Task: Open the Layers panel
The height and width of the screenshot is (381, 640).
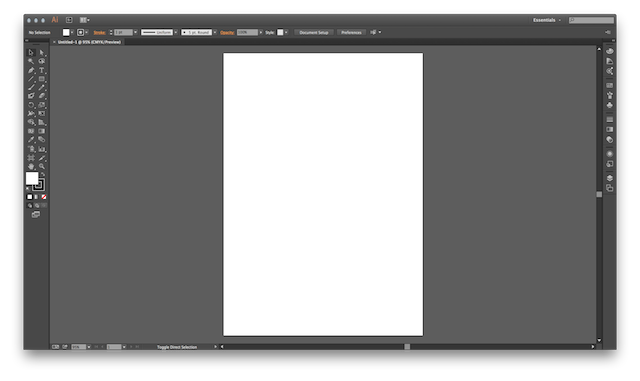Action: coord(609,178)
